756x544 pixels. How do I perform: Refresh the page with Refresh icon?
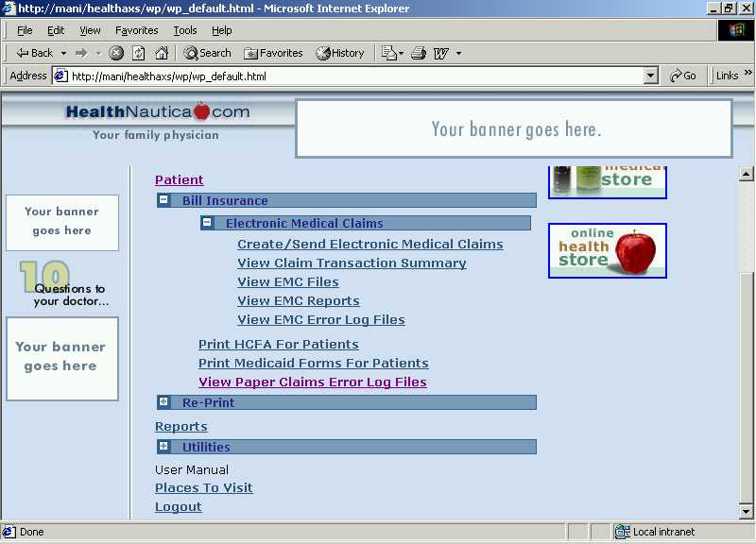coord(138,53)
